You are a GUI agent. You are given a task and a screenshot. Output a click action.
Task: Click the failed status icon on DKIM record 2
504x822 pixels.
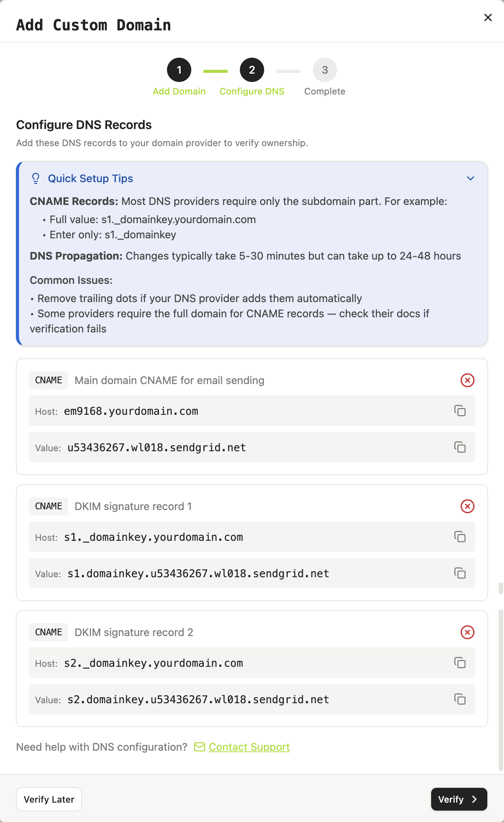click(468, 632)
